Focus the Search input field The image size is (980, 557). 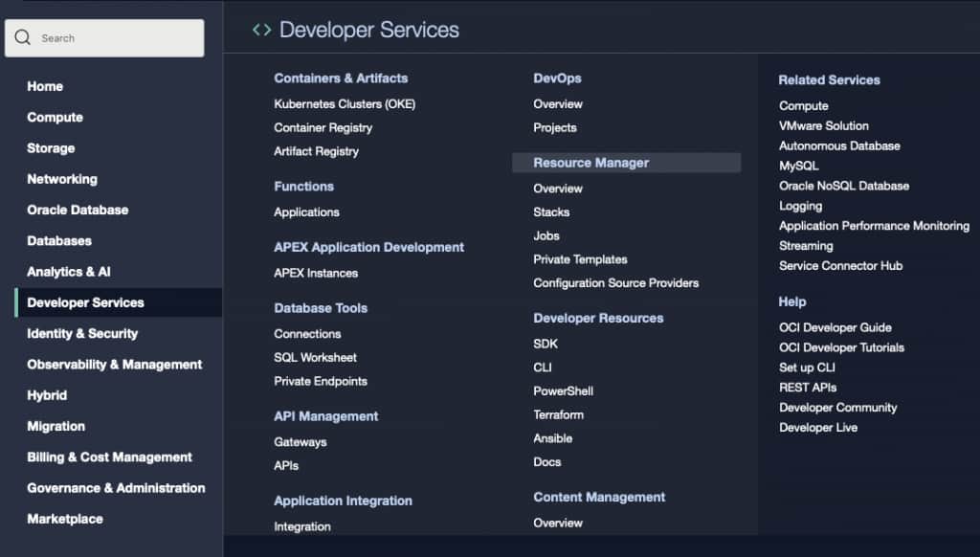coord(104,38)
